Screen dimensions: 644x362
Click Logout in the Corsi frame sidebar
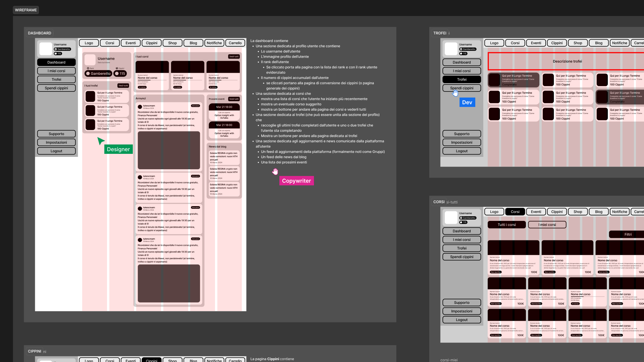[x=462, y=320]
